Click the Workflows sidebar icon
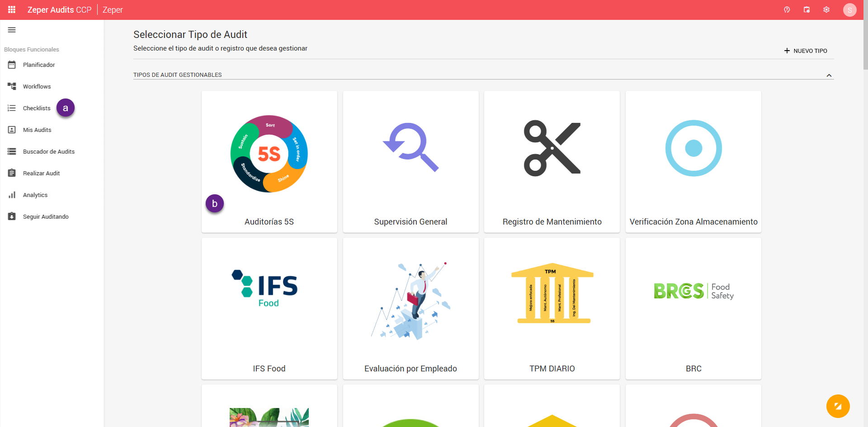 12,86
